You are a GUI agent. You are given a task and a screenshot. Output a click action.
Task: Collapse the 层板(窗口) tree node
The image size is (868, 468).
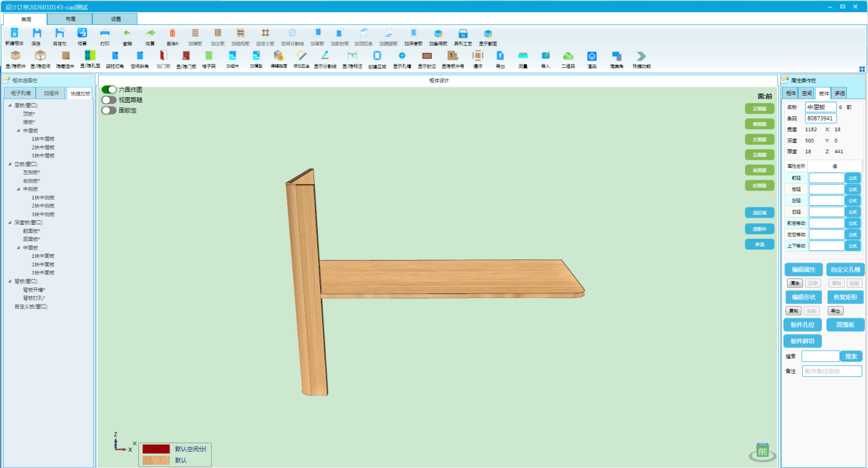(10, 105)
